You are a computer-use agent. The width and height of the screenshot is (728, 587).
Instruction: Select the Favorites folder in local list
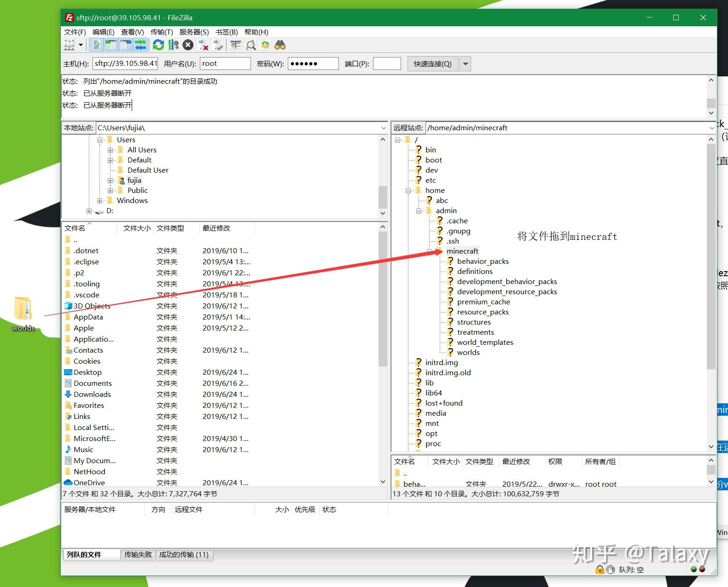(88, 406)
